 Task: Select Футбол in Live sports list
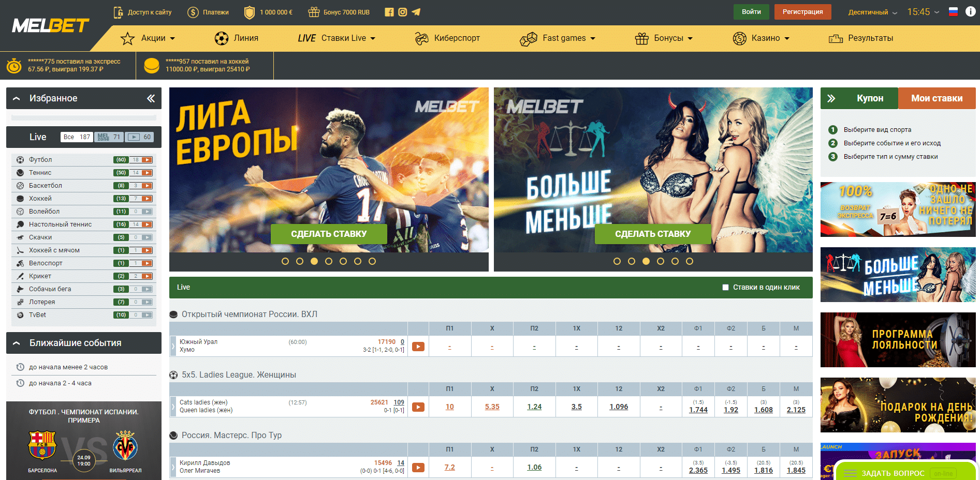(x=40, y=160)
